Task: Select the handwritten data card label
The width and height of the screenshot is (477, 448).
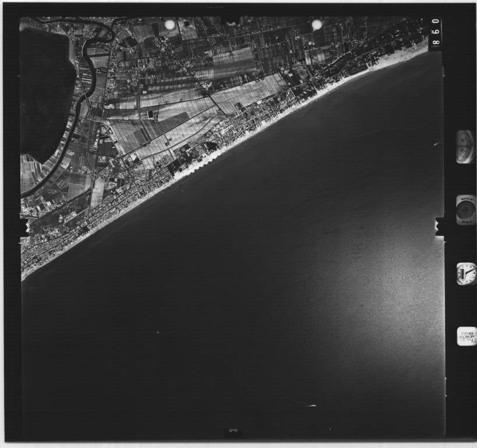Action: tap(467, 336)
